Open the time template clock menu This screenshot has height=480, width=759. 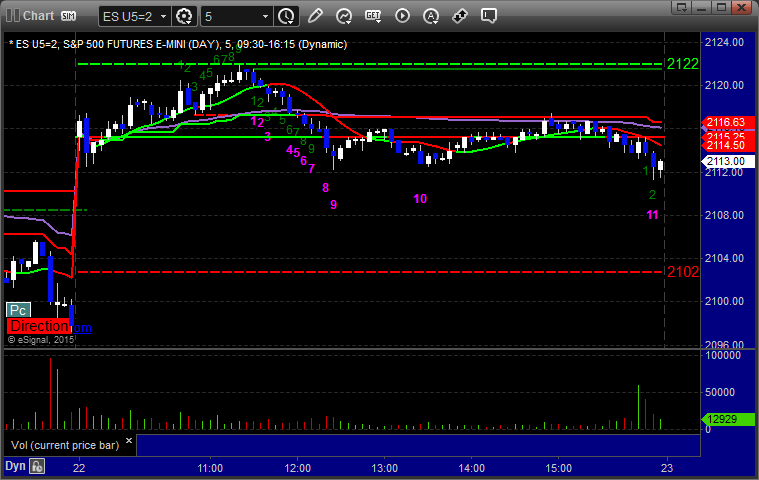[x=286, y=16]
